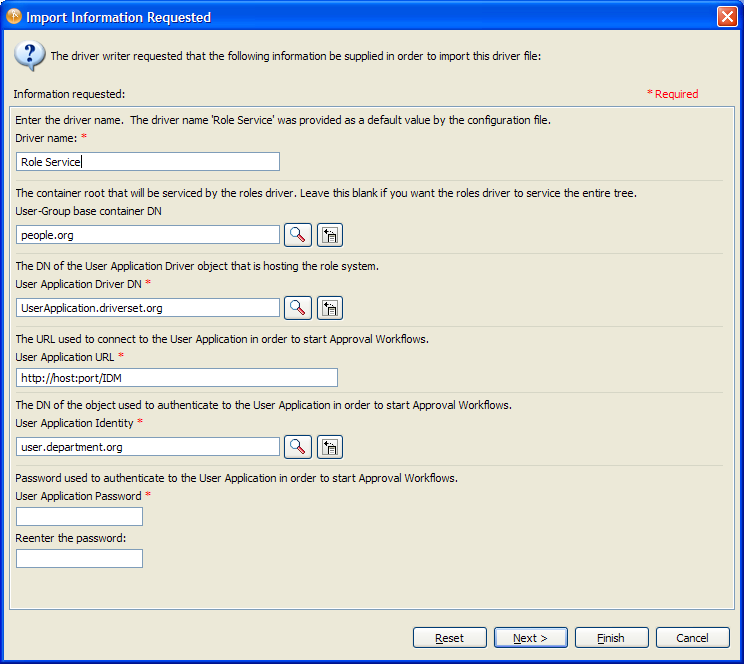Click the 'Reenter the password:' label
Image resolution: width=744 pixels, height=664 pixels.
[71, 538]
